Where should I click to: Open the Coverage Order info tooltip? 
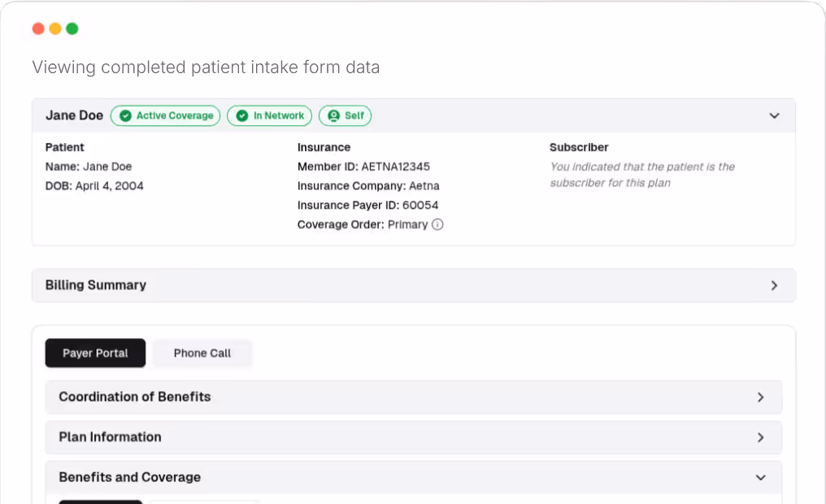(437, 224)
